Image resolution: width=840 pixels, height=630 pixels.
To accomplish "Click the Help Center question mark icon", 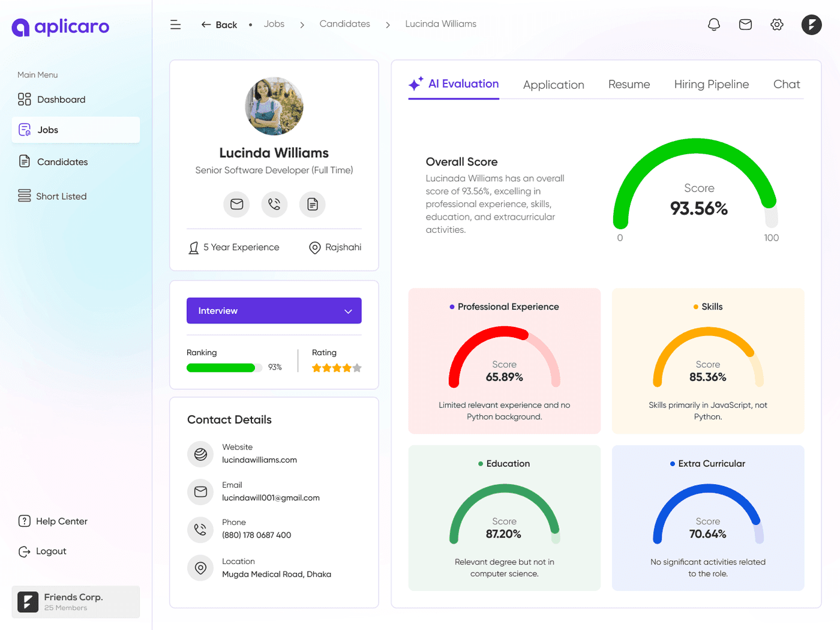I will [x=25, y=521].
